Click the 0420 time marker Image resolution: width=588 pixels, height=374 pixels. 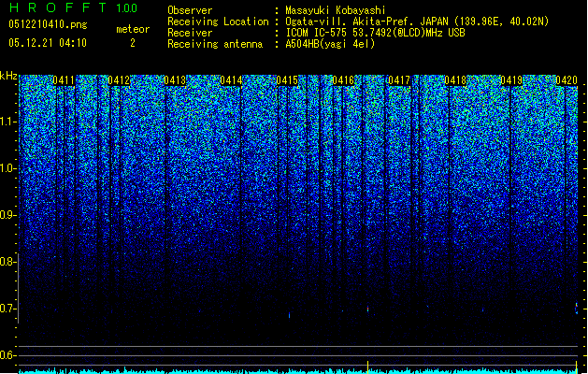click(x=566, y=80)
